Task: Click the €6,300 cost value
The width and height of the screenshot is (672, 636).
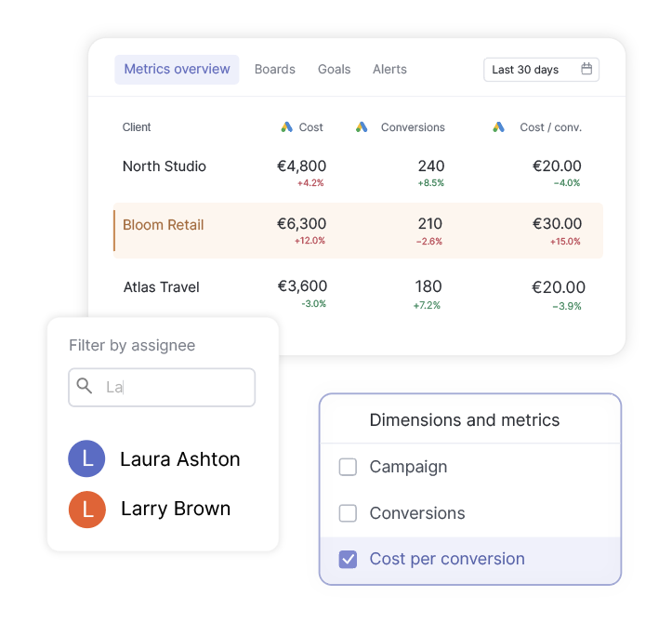Action: point(302,223)
